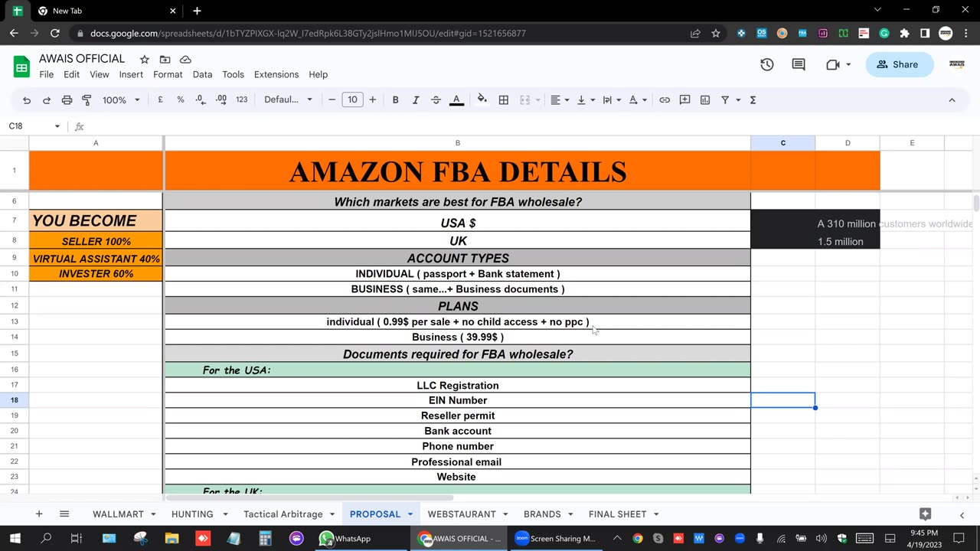980x551 pixels.
Task: Insert a comment
Action: [684, 99]
